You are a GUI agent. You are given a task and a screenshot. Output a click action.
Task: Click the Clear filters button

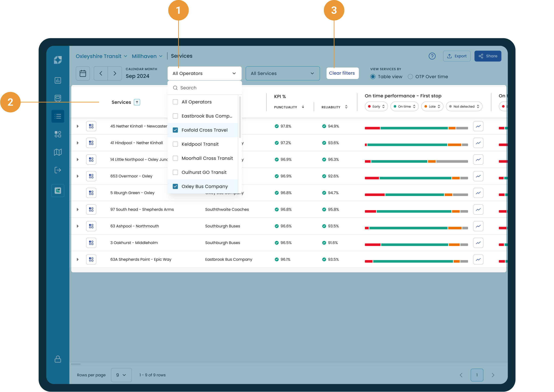(x=342, y=73)
